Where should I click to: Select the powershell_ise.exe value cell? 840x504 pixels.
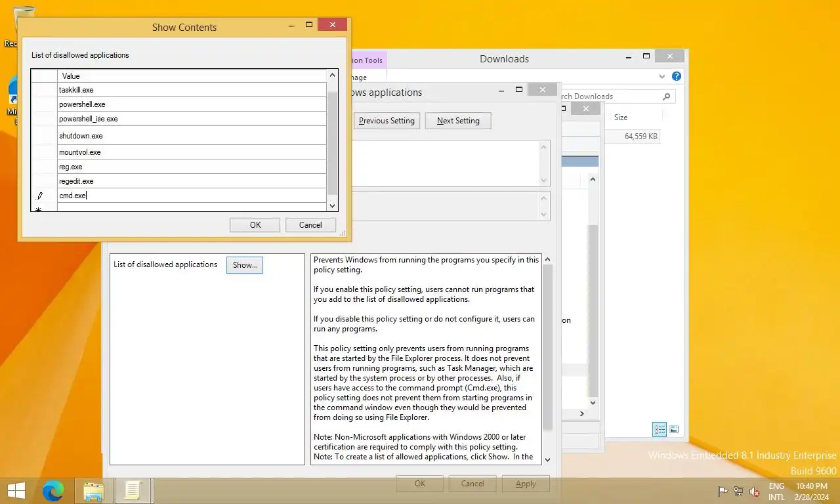click(192, 119)
